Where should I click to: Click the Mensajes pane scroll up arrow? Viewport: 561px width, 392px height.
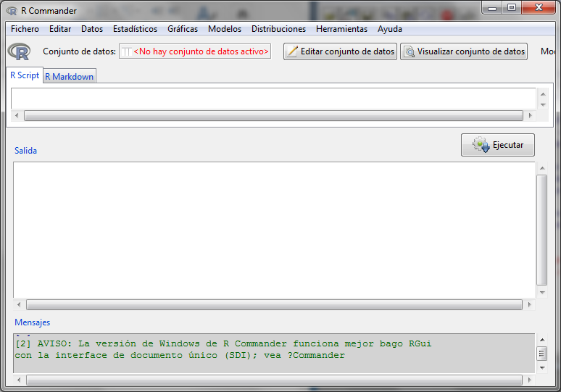(x=542, y=340)
